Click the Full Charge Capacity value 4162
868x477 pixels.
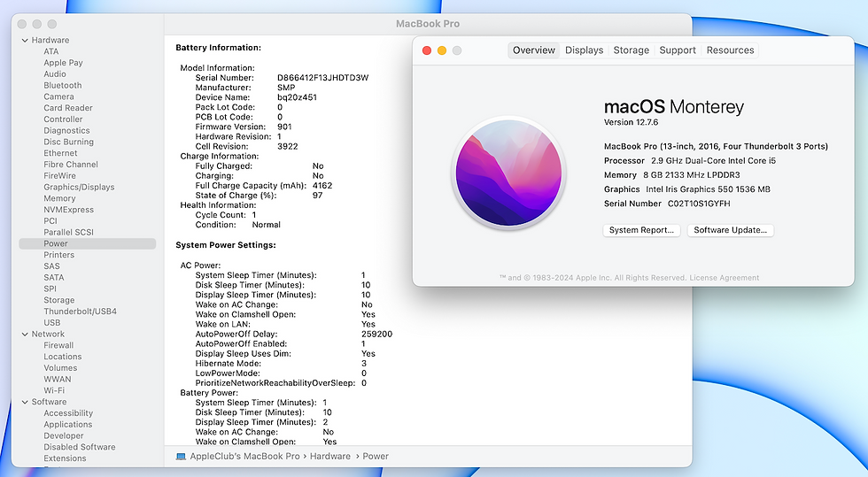(x=322, y=186)
